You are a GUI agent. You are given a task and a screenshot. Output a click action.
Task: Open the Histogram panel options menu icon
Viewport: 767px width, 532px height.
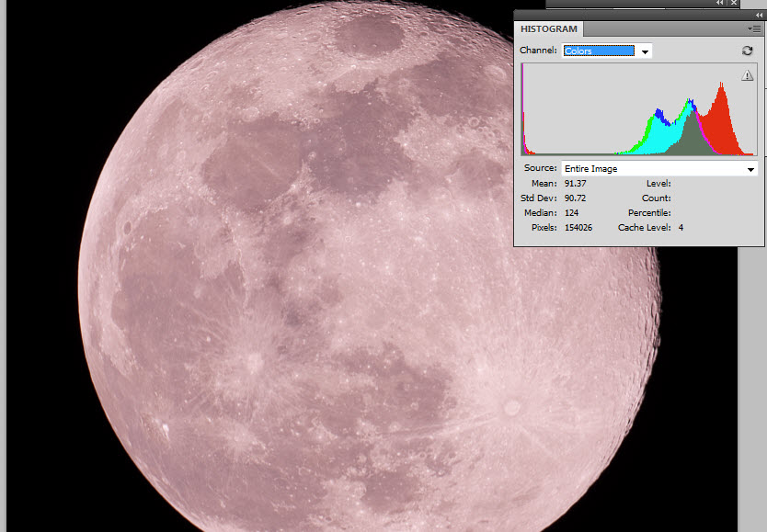754,28
